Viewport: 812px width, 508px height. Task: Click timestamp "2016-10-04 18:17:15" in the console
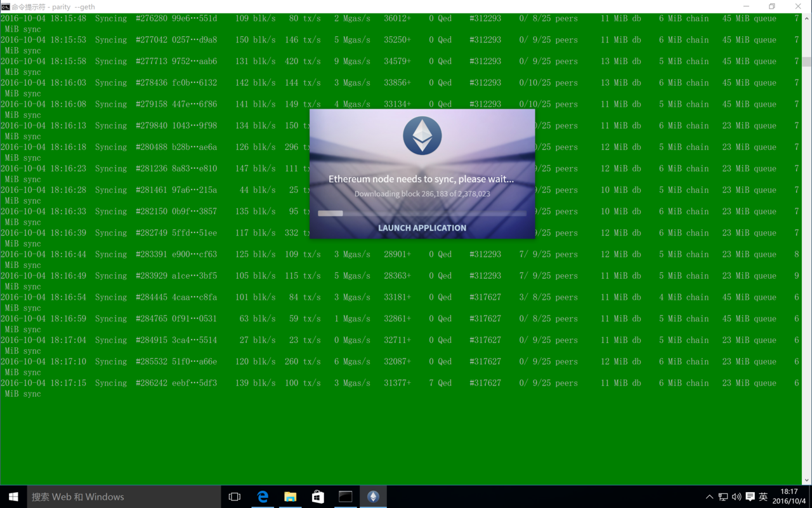[43, 384]
